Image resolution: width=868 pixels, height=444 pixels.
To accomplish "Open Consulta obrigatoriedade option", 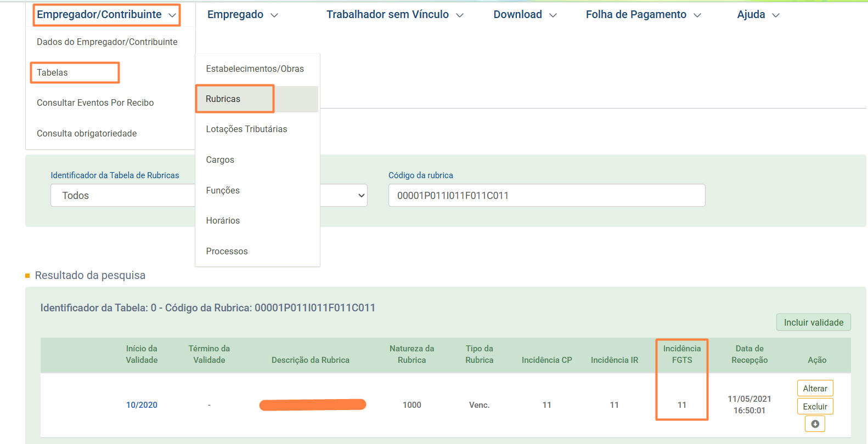I will coord(87,133).
